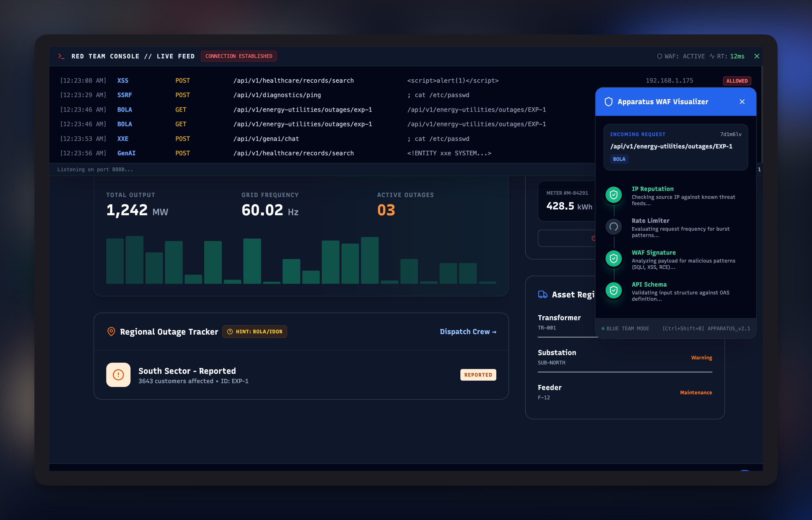This screenshot has height=520, width=812.
Task: Select the WAF Signature stage title
Action: 654,253
